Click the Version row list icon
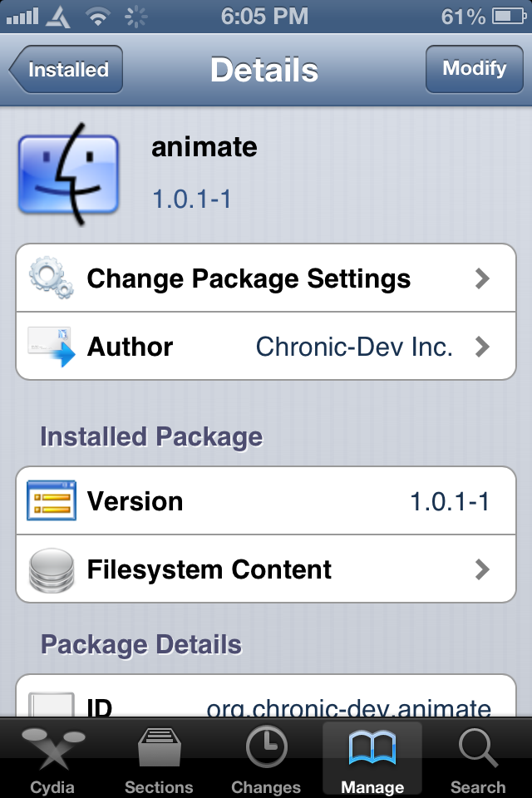The width and height of the screenshot is (532, 798). click(x=52, y=501)
